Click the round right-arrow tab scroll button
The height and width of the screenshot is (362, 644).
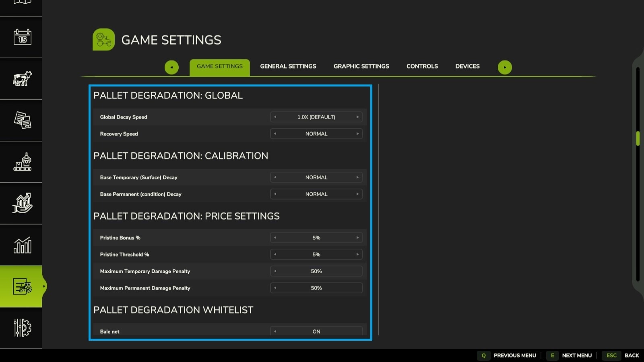coord(505,67)
